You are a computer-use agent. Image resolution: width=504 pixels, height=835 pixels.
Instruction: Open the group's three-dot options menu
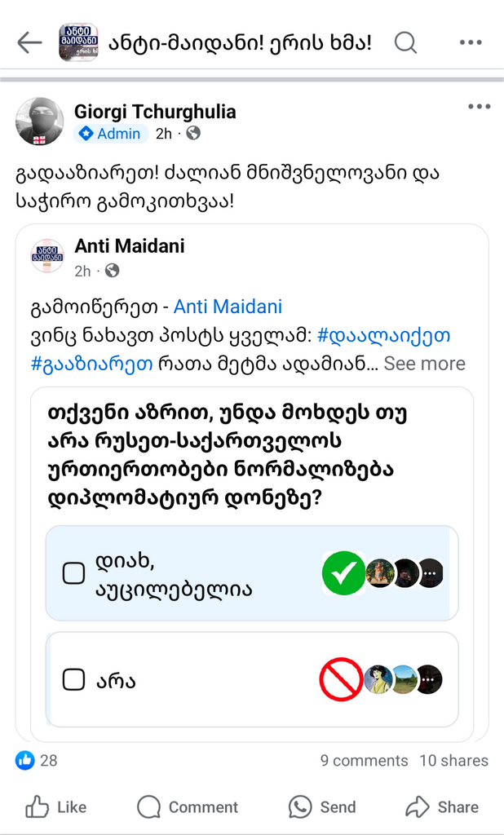(x=471, y=42)
